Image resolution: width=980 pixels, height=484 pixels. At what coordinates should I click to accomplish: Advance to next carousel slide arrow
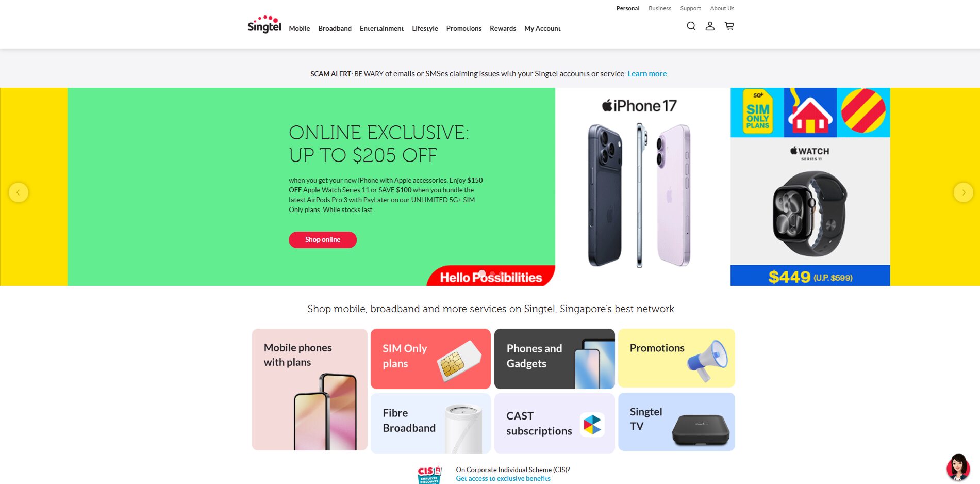tap(963, 192)
